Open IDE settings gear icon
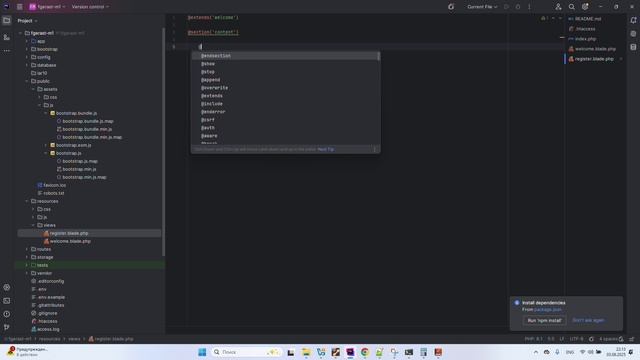 click(585, 7)
